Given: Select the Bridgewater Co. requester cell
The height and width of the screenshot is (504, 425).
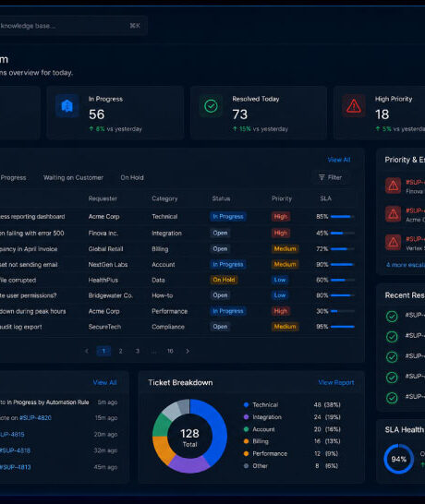Looking at the screenshot, I should [x=110, y=295].
